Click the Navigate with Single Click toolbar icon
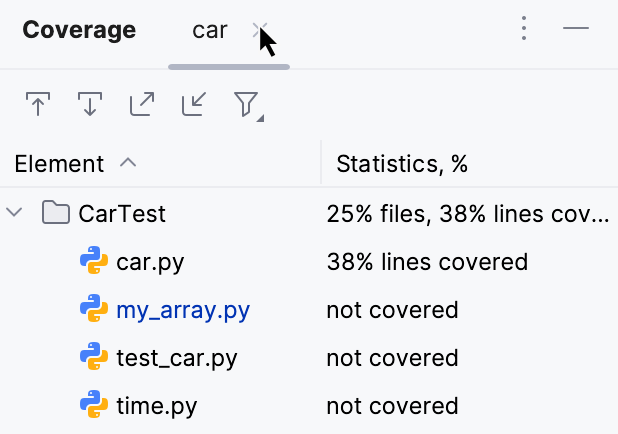This screenshot has height=434, width=618. pos(142,105)
